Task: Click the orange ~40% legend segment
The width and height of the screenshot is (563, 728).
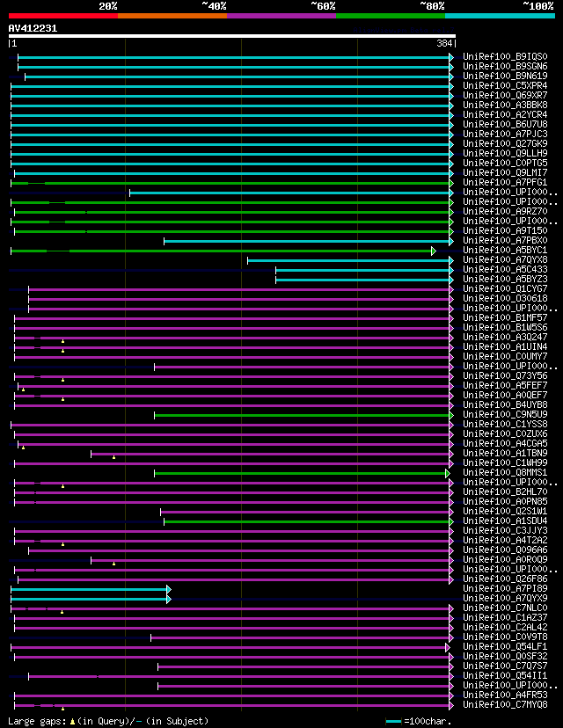Action: point(172,16)
